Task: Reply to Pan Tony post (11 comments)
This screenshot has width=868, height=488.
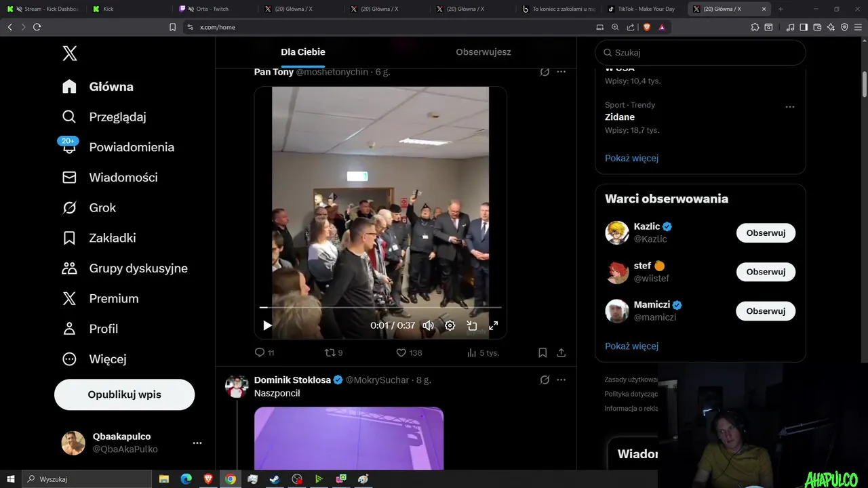Action: pyautogui.click(x=264, y=352)
